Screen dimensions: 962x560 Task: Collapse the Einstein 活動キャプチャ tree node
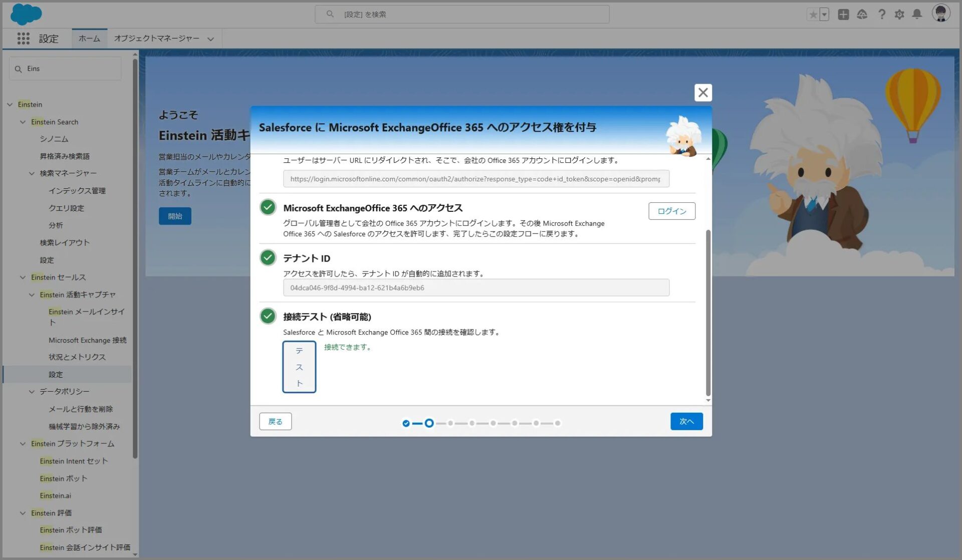[32, 295]
